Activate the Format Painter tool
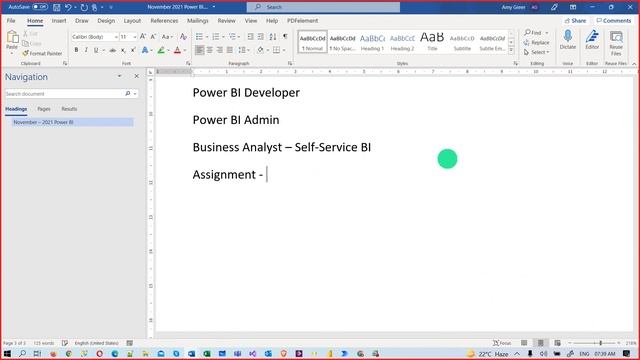 click(x=42, y=53)
